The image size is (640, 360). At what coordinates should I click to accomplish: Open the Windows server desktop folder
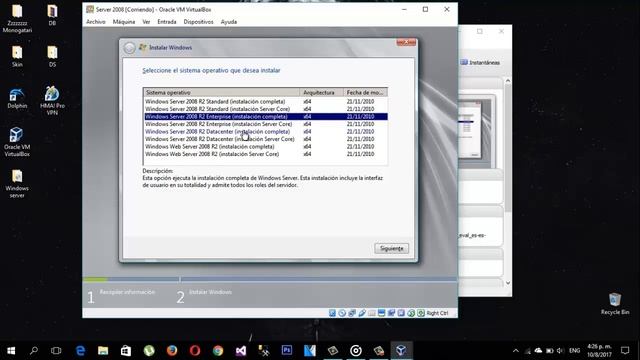click(17, 184)
